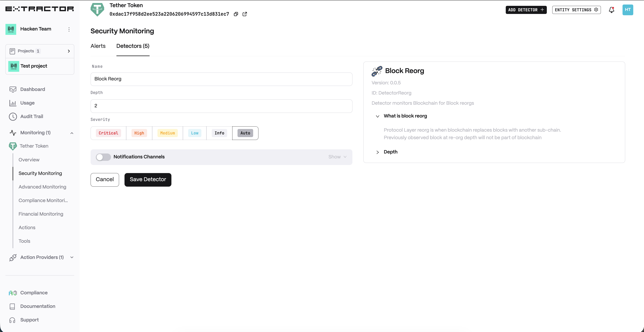This screenshot has width=644, height=332.
Task: Click the HT user avatar
Action: (627, 10)
